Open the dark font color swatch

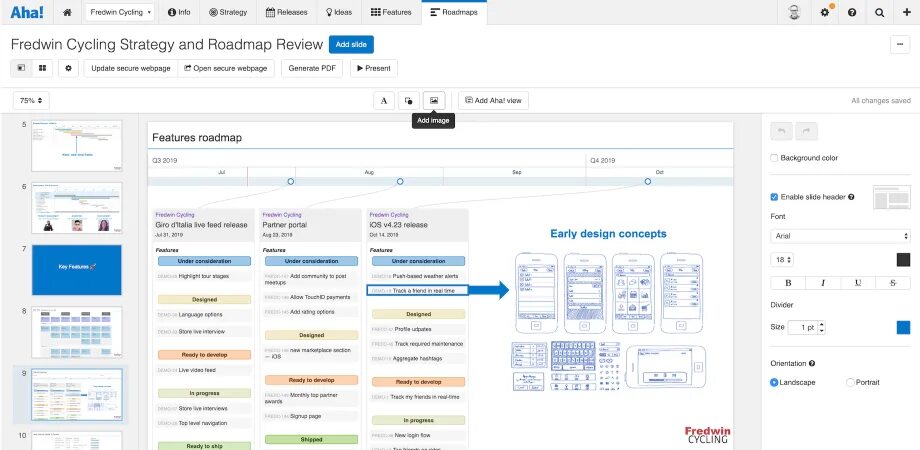[904, 259]
